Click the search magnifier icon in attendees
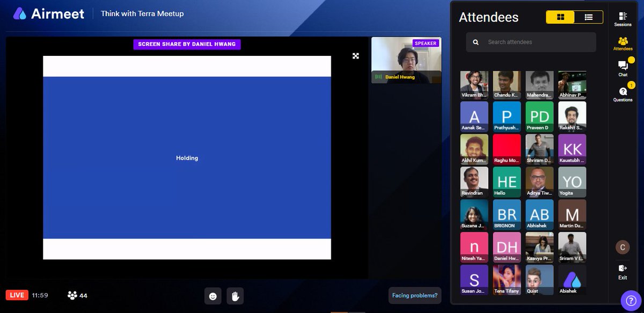This screenshot has width=644, height=313. [476, 42]
